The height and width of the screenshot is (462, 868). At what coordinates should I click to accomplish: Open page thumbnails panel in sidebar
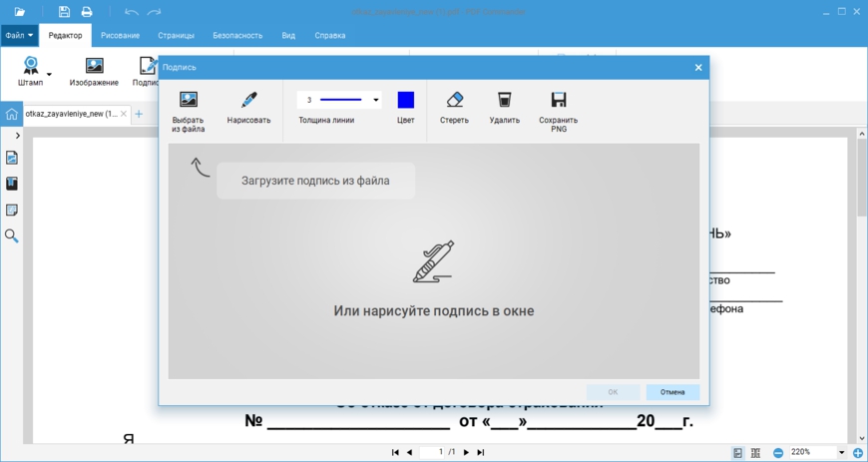pyautogui.click(x=12, y=158)
